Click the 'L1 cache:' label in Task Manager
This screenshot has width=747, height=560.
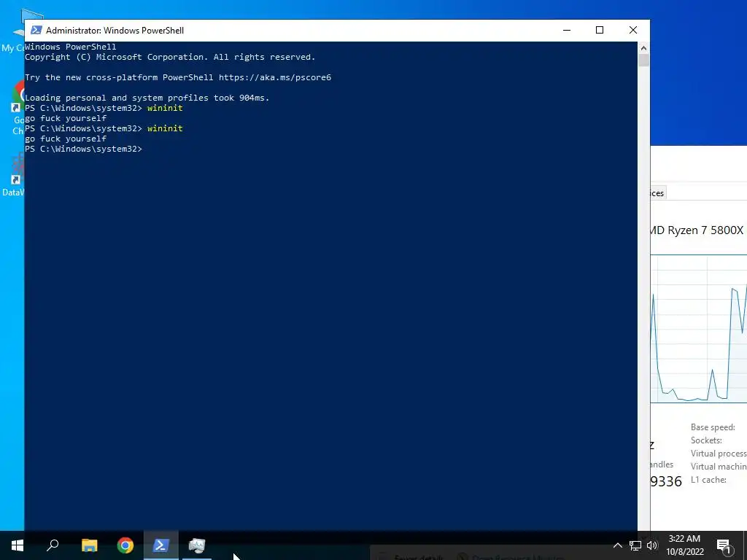pos(708,480)
